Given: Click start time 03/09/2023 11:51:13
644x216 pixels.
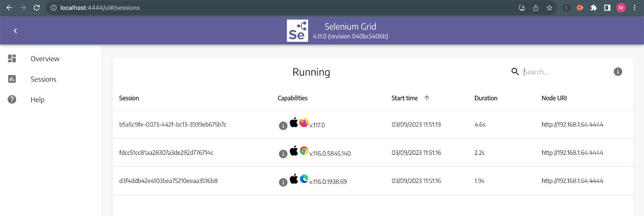Looking at the screenshot, I should pyautogui.click(x=416, y=125).
